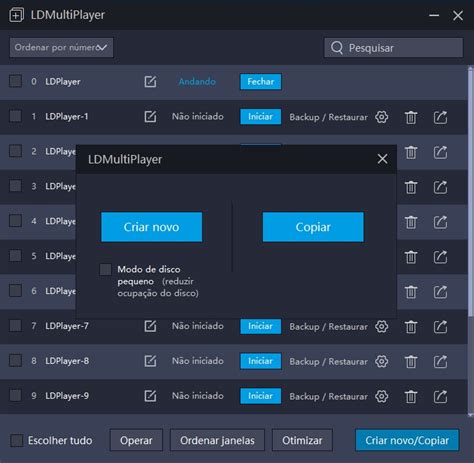Image resolution: width=474 pixels, height=463 pixels.
Task: Open settings gear for LDPlayer-1
Action: [381, 117]
